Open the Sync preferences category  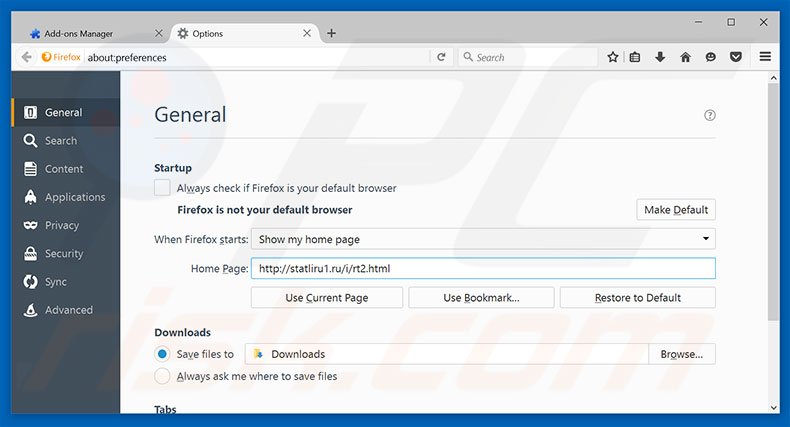click(65, 281)
